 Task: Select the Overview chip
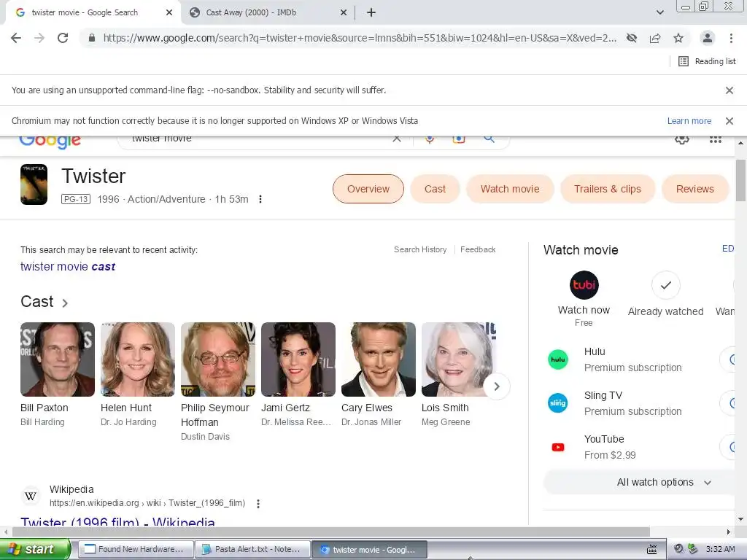pos(368,189)
